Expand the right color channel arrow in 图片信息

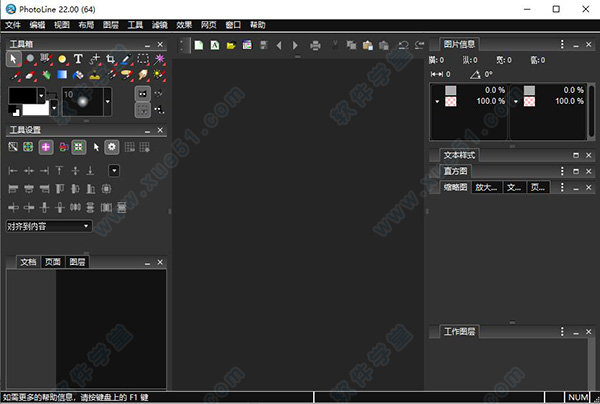tap(516, 102)
